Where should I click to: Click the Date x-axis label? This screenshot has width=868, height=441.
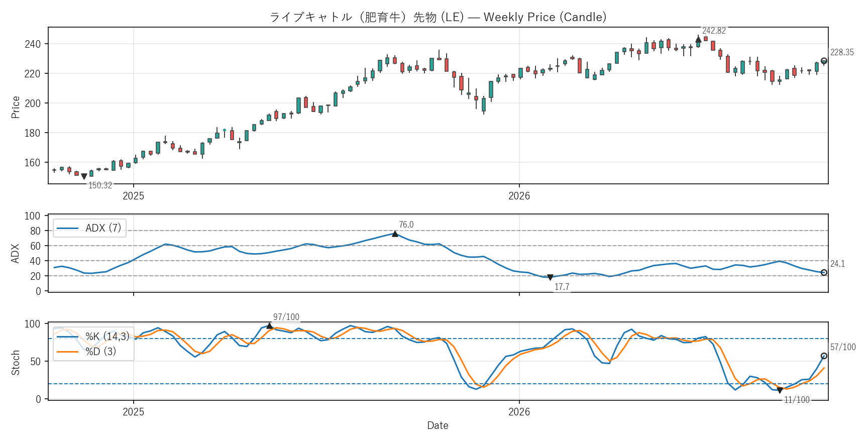(x=438, y=425)
